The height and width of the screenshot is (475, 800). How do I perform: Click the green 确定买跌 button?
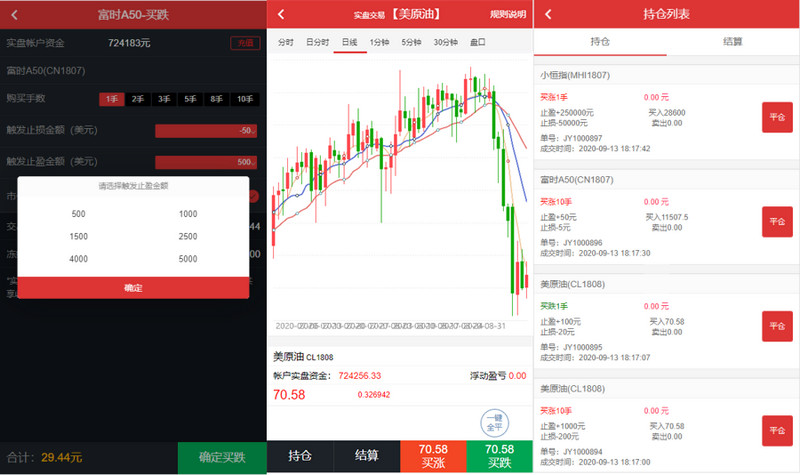222,457
